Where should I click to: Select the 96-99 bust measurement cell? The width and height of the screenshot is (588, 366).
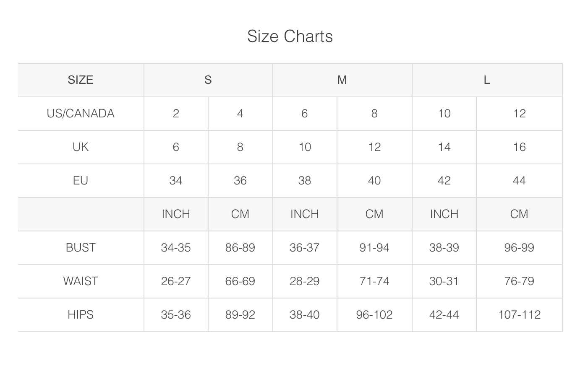(x=519, y=247)
